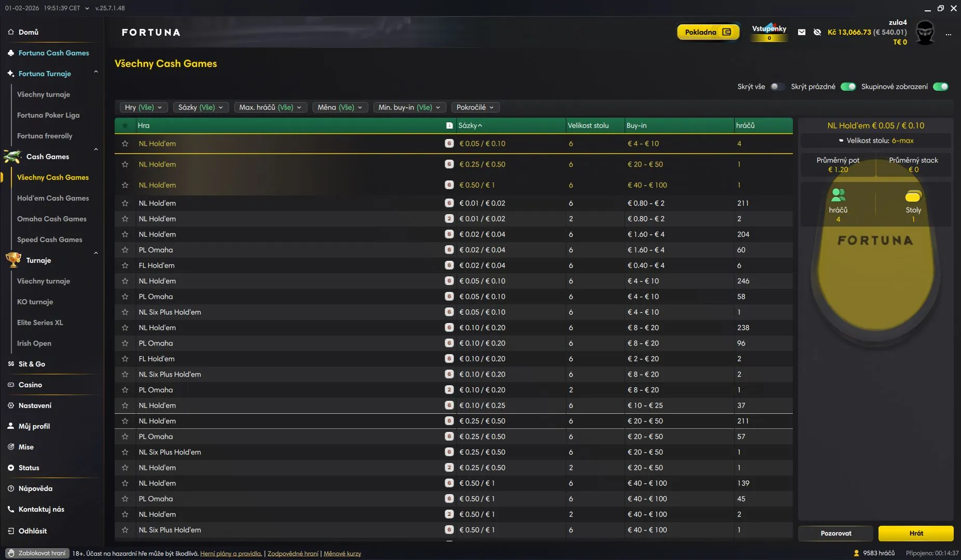Click the favorites star column header
The height and width of the screenshot is (560, 961).
pyautogui.click(x=125, y=125)
